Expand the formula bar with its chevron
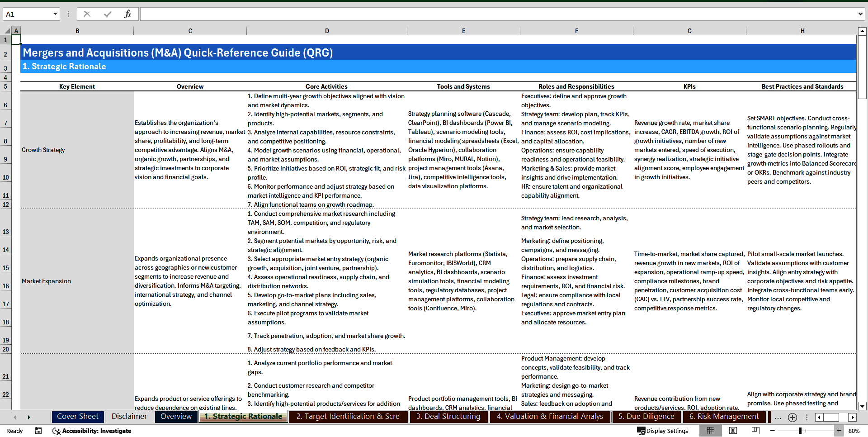 pos(861,14)
